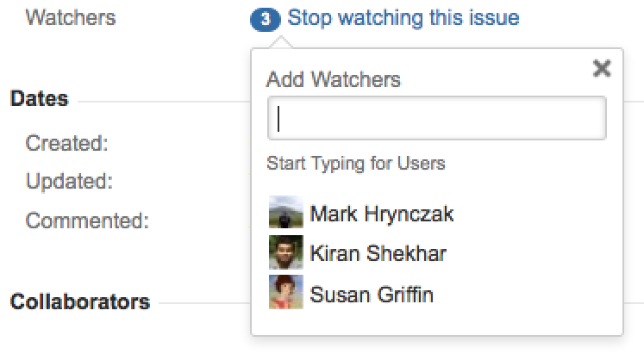Close the Add Watchers popup
This screenshot has height=354, width=644.
coord(602,69)
